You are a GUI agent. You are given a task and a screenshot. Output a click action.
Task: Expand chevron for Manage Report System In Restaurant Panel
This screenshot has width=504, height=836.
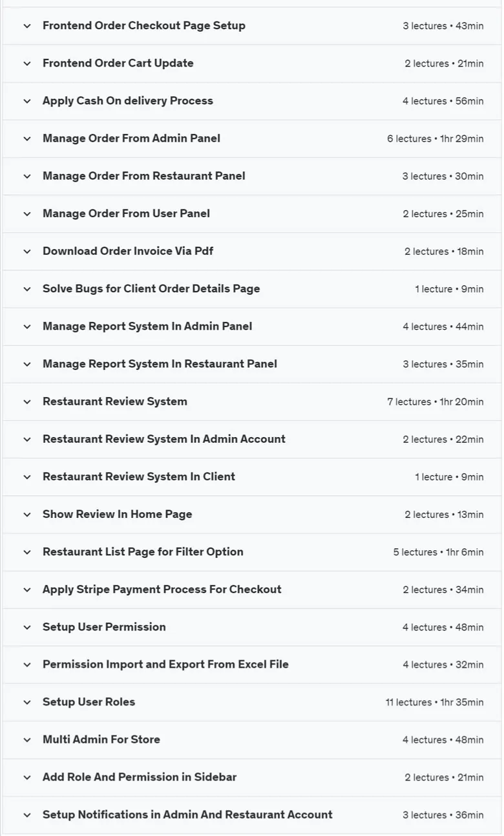tap(26, 364)
